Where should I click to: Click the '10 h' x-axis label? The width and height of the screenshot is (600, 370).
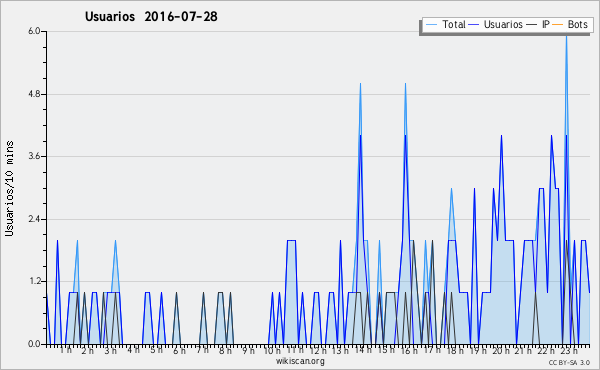(x=272, y=350)
